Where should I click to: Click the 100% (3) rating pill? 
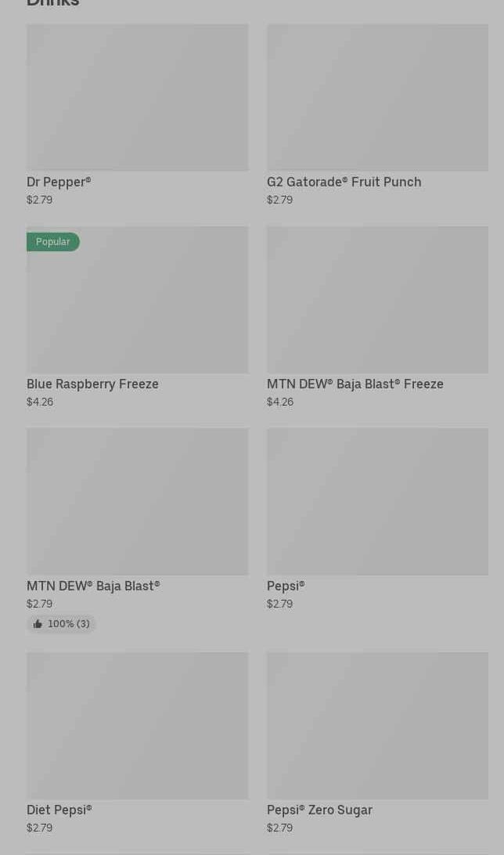(62, 624)
